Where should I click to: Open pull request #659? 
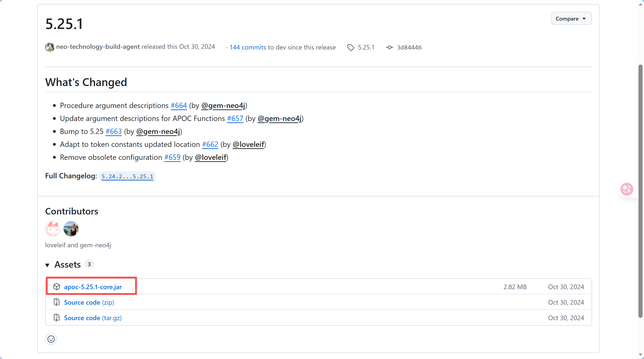[172, 158]
